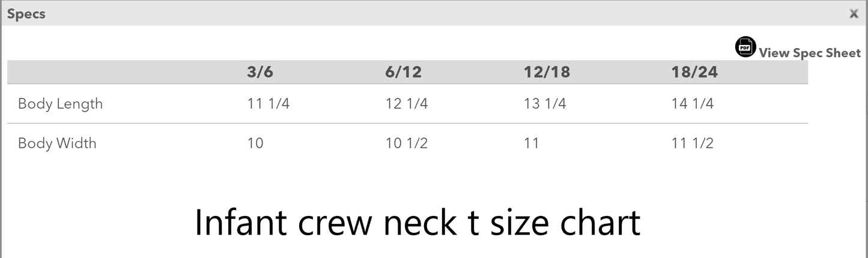868x258 pixels.
Task: Click the Body Length row label
Action: [x=61, y=104]
